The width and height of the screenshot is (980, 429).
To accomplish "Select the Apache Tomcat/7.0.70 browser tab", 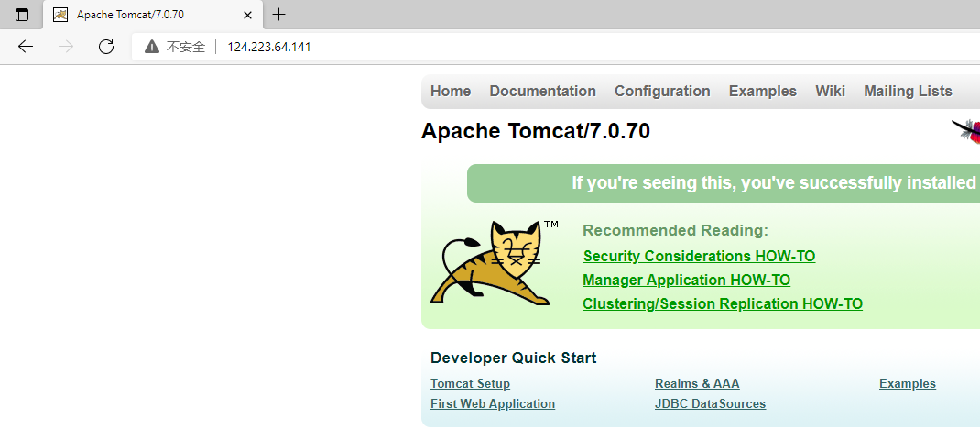I will pos(147,15).
